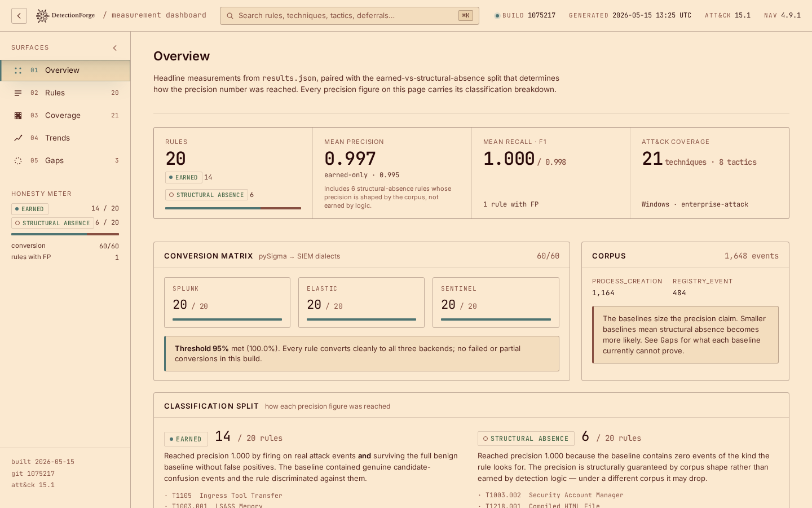Collapse the Surfaces sidebar chevron
The image size is (812, 508).
(x=115, y=48)
